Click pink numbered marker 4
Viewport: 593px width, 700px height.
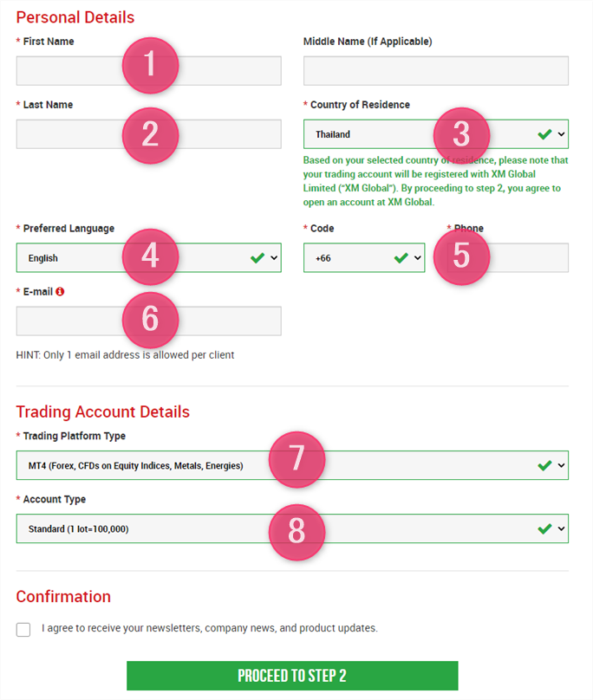[150, 257]
